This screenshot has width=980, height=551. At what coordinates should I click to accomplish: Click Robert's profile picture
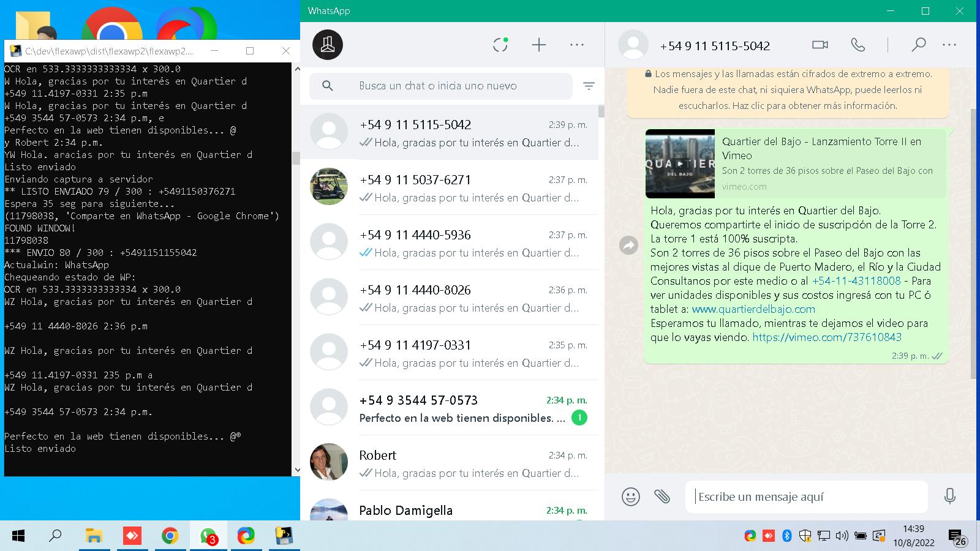click(x=329, y=462)
